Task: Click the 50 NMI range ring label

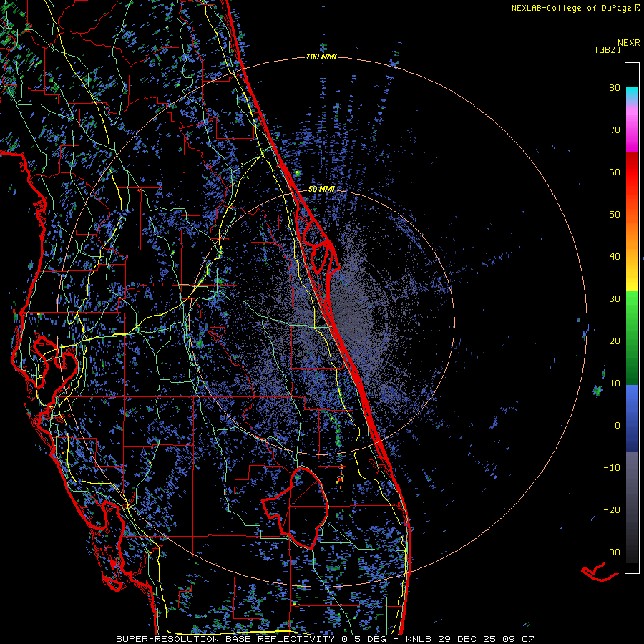Action: [321, 190]
